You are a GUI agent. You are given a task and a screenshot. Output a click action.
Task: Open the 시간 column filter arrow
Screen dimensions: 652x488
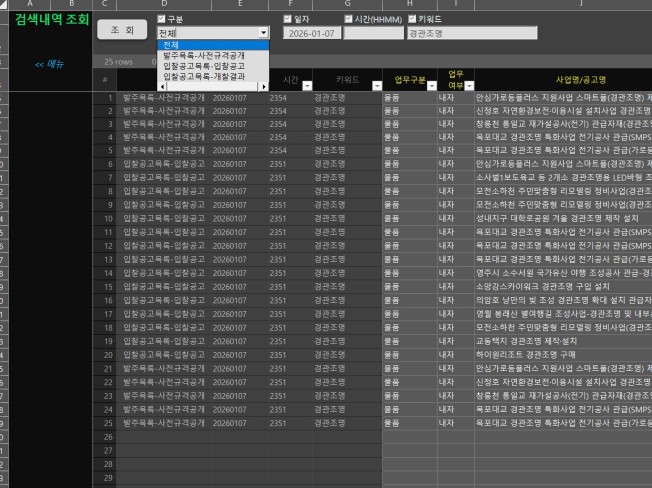(x=305, y=87)
